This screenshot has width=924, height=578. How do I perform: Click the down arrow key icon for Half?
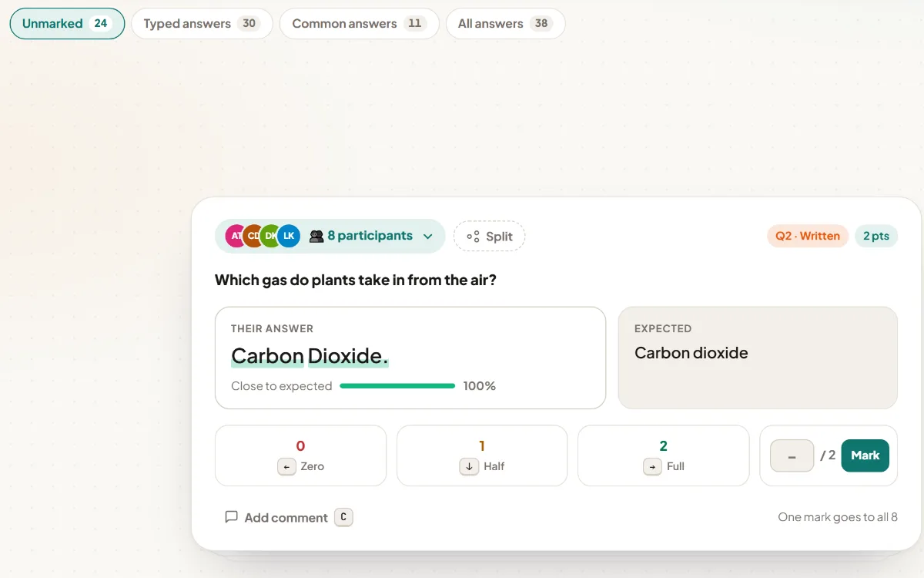(x=469, y=466)
